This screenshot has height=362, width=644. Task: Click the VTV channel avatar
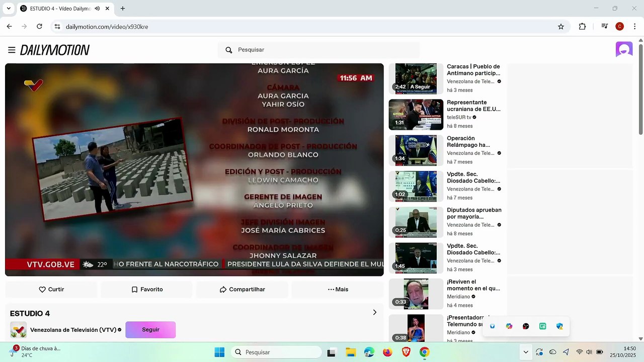19,330
